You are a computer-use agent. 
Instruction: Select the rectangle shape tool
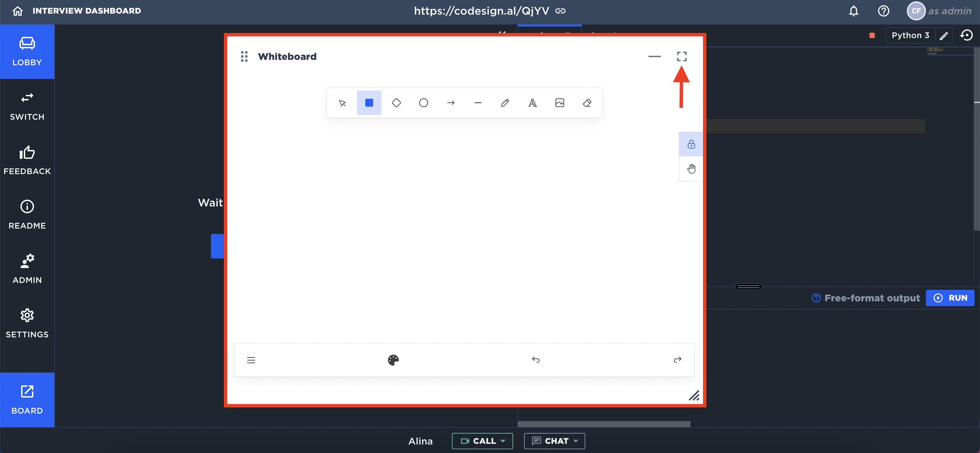click(x=369, y=103)
